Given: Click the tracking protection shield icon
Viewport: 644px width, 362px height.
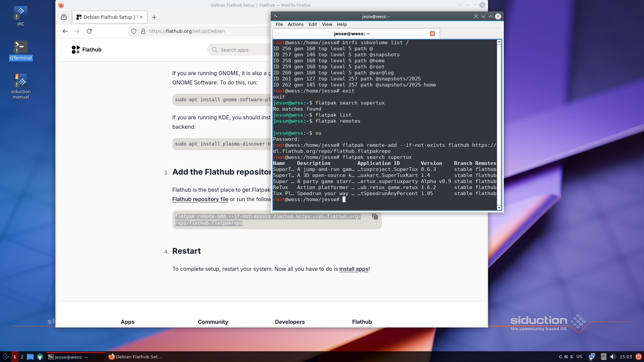Looking at the screenshot, I should [134, 31].
